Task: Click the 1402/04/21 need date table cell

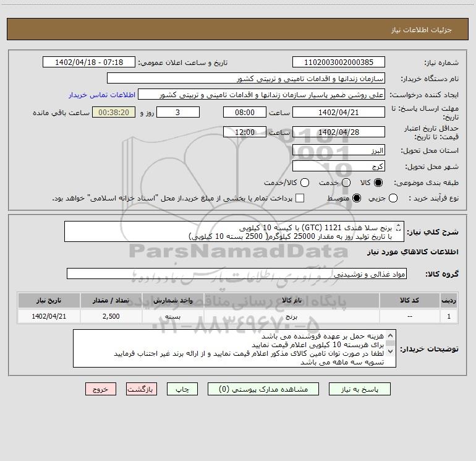Action: click(x=49, y=316)
